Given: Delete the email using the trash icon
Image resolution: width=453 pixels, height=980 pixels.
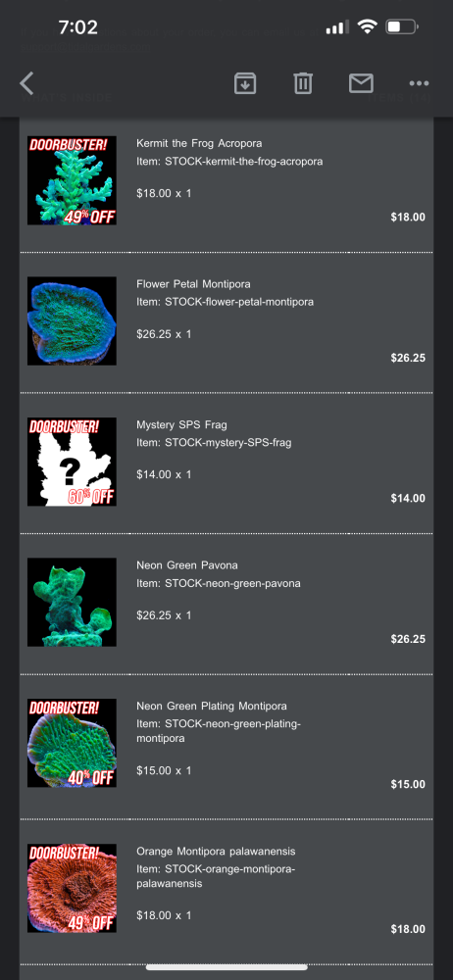Looking at the screenshot, I should click(x=303, y=83).
